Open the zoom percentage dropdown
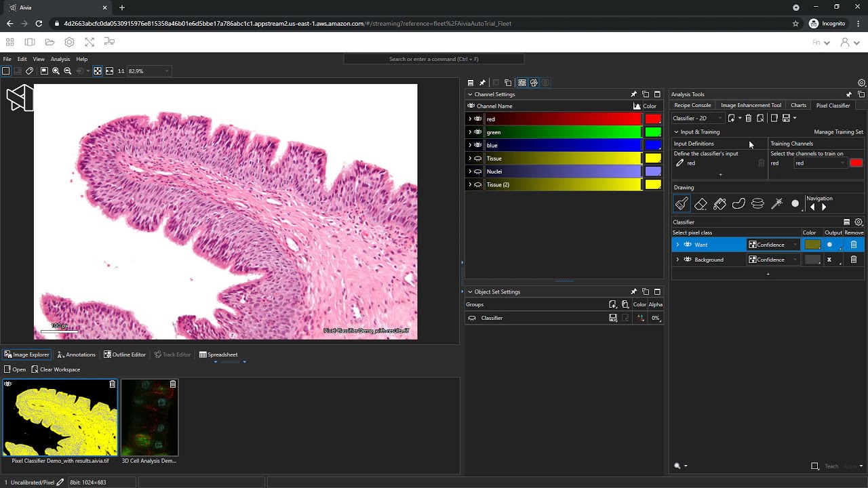The image size is (868, 488). point(166,71)
